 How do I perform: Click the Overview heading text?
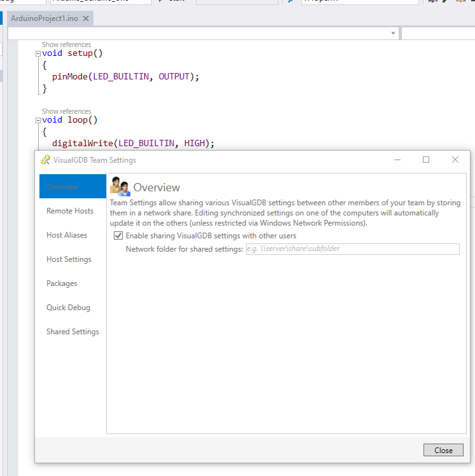tap(156, 187)
